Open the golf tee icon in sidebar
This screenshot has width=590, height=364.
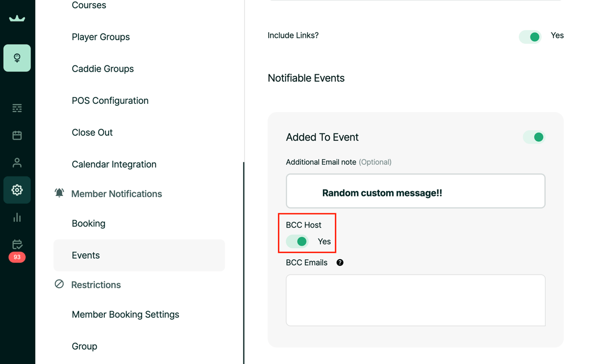click(x=17, y=58)
